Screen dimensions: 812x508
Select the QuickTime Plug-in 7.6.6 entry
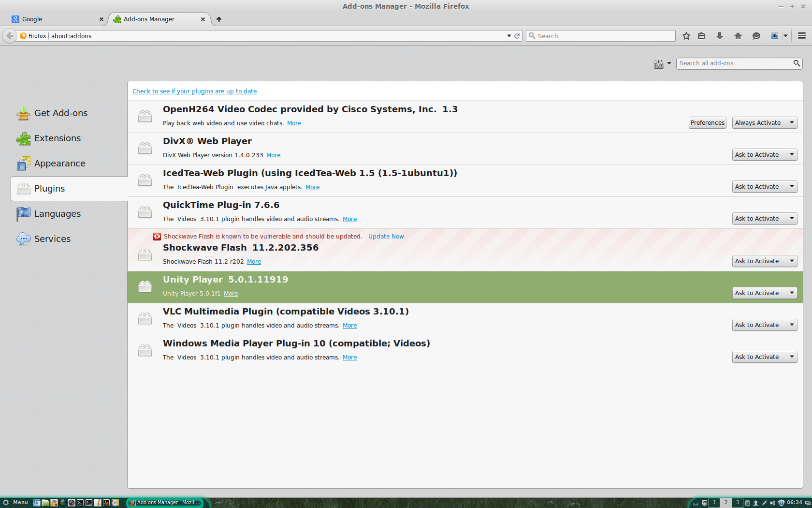click(x=465, y=213)
